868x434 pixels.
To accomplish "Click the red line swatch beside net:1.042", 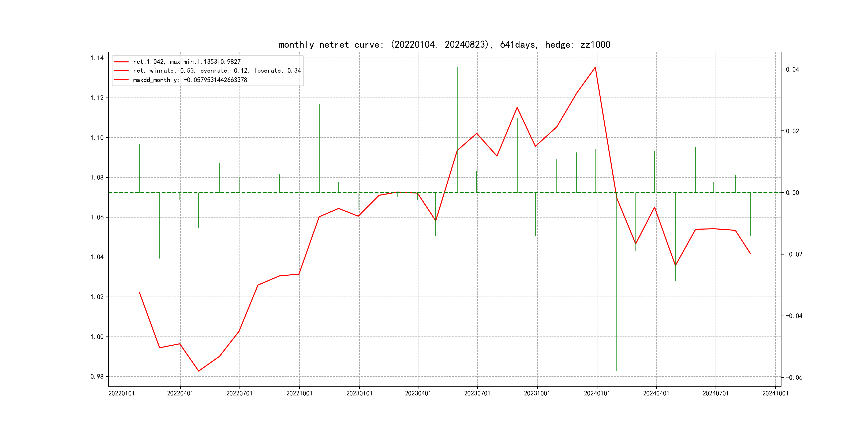I will point(121,62).
